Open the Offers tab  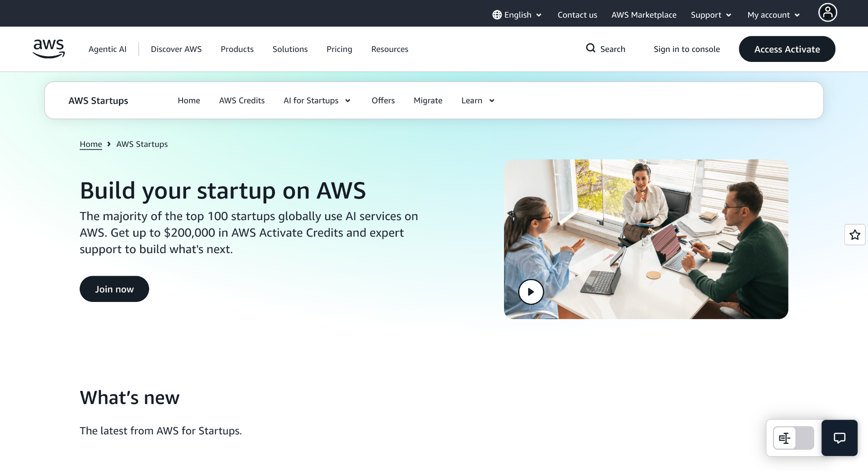pyautogui.click(x=383, y=100)
